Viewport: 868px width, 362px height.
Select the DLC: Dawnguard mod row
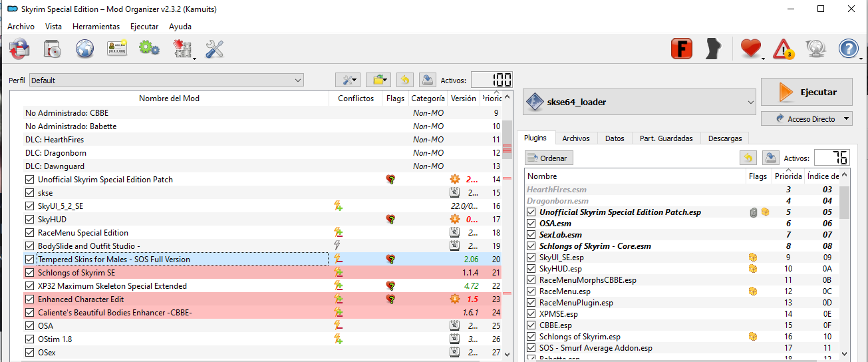pos(256,166)
